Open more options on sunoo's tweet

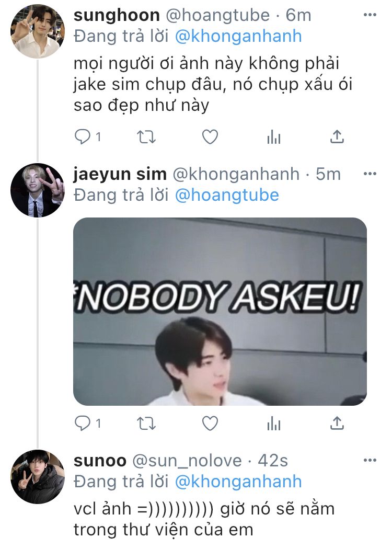tap(370, 460)
